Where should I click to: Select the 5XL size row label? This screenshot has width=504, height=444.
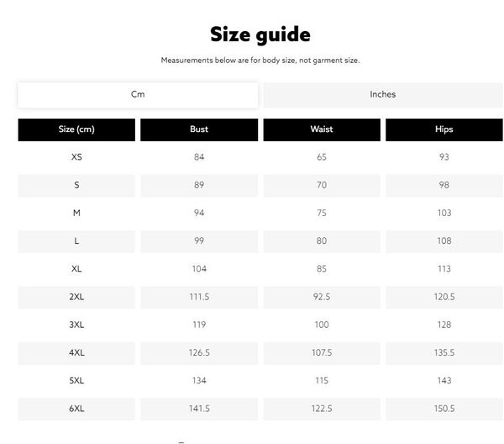point(76,381)
